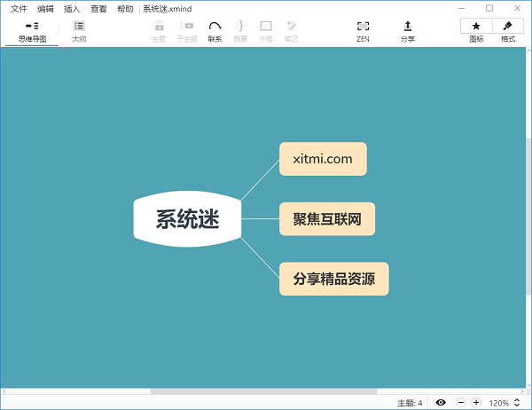Viewport: 532px width, 410px height.
Task: Open the 帮助 menu
Action: (125, 9)
